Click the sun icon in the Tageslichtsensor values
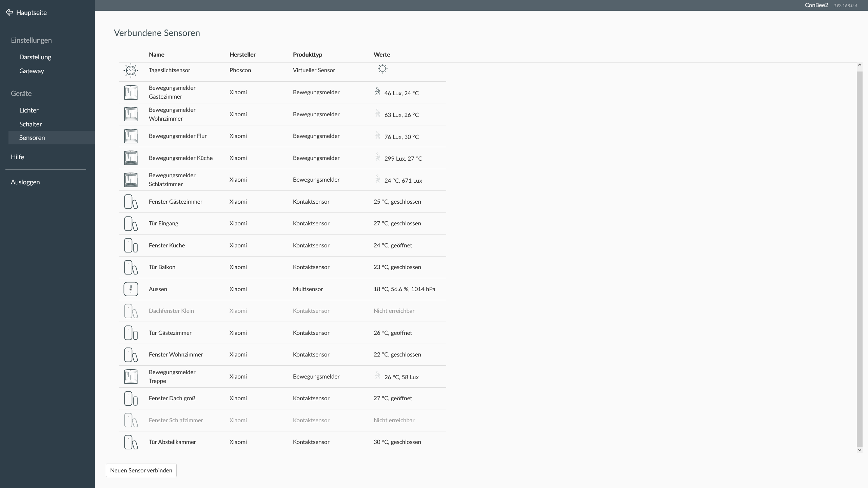 click(x=382, y=69)
